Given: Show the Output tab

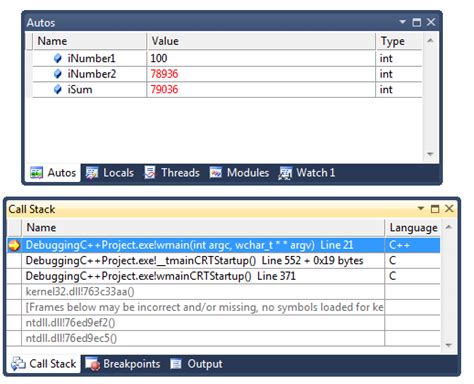Looking at the screenshot, I should pos(197,364).
